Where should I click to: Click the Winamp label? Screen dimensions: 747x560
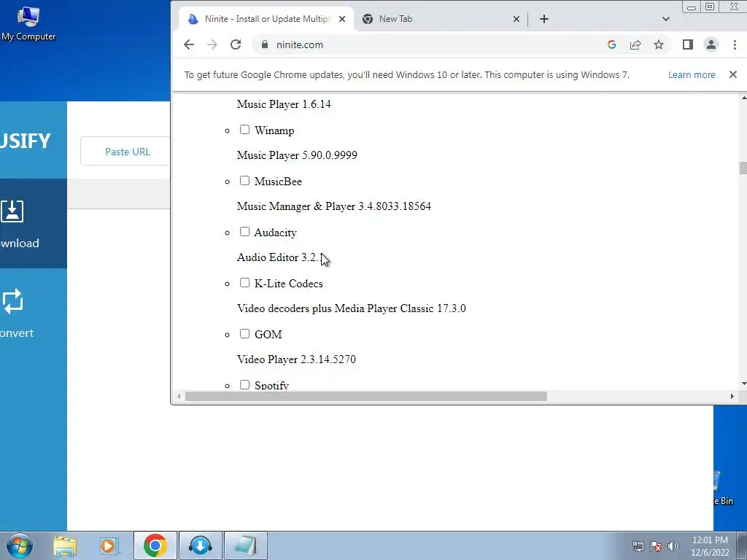(274, 131)
